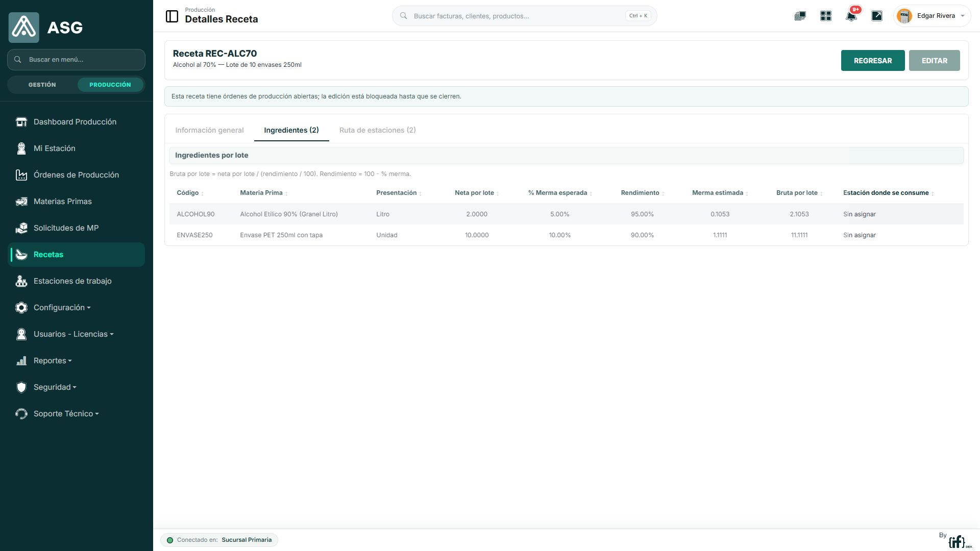
Task: Click the EDITAR button
Action: click(x=935, y=61)
